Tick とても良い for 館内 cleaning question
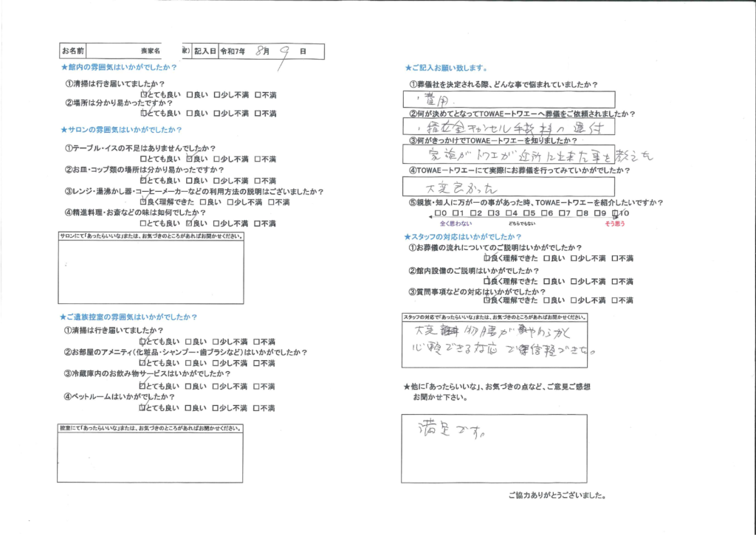The width and height of the screenshot is (756, 535). 143,94
